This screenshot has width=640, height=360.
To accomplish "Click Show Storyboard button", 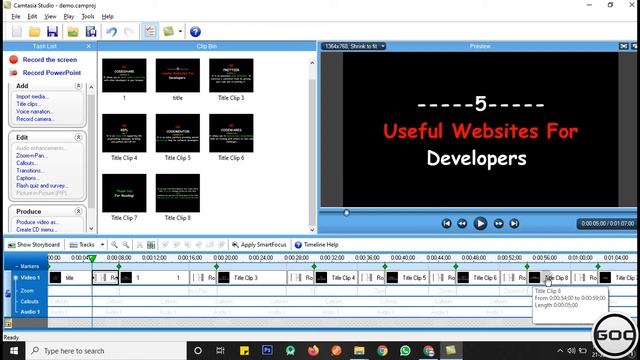I will (x=34, y=244).
